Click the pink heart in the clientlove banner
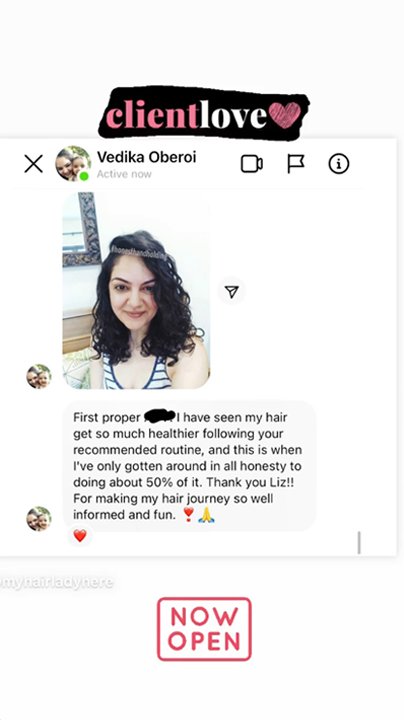404x720 pixels. click(285, 115)
